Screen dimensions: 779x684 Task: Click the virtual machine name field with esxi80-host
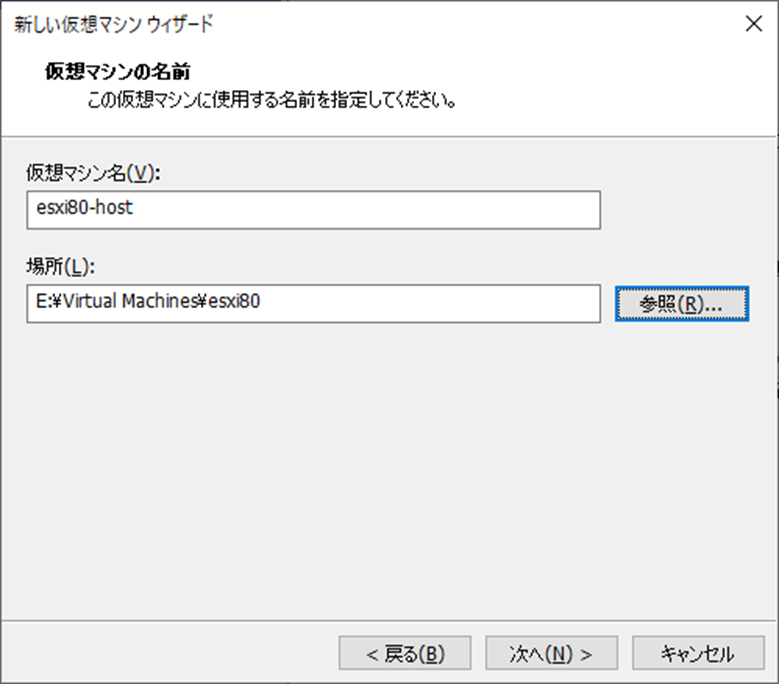[x=313, y=210]
